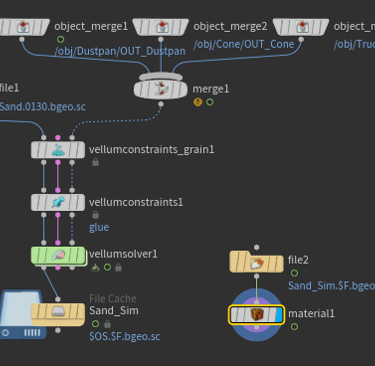Click the orange warning badge under merge1

(198, 102)
